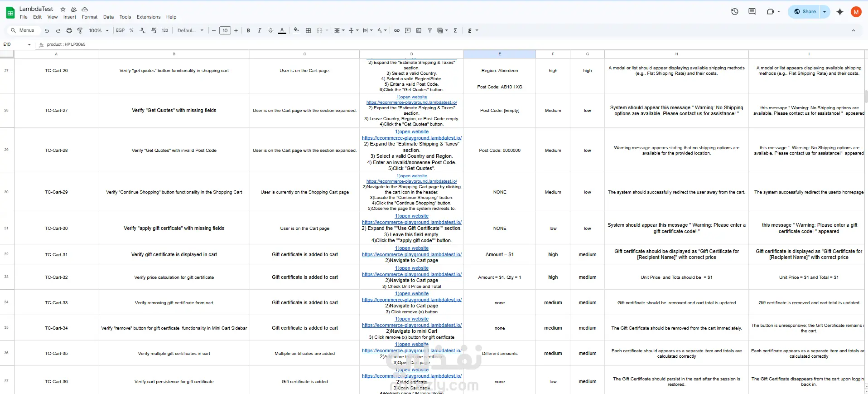Screen dimensions: 868x394
Task: Decrease decimal places
Action: (x=142, y=30)
